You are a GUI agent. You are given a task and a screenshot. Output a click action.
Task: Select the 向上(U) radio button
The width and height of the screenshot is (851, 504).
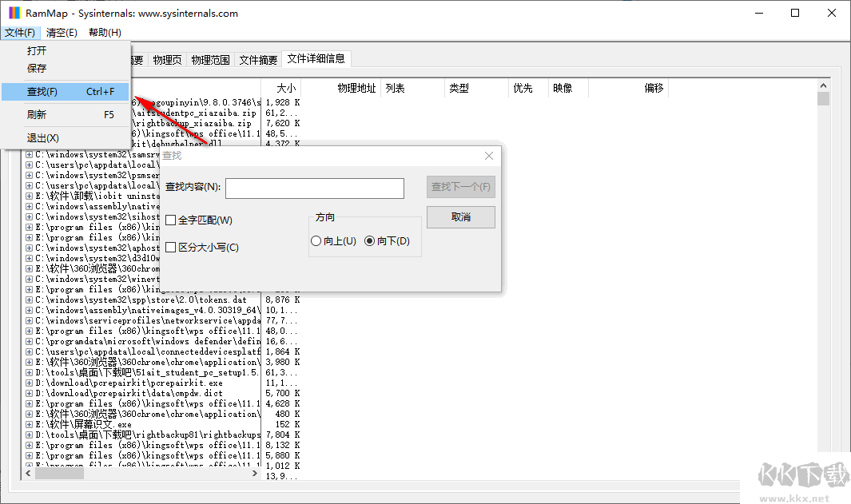318,240
